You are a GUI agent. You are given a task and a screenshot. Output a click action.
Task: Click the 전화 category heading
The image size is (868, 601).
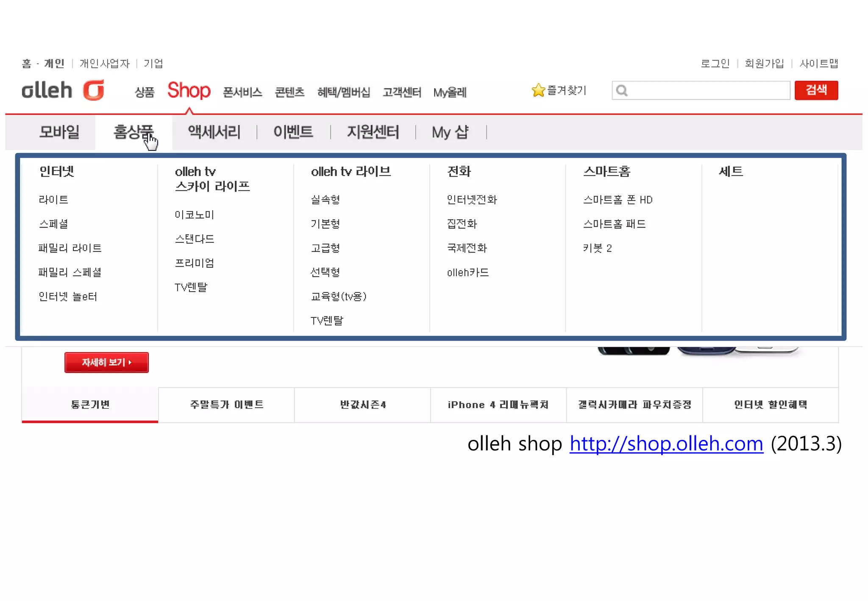pos(459,171)
